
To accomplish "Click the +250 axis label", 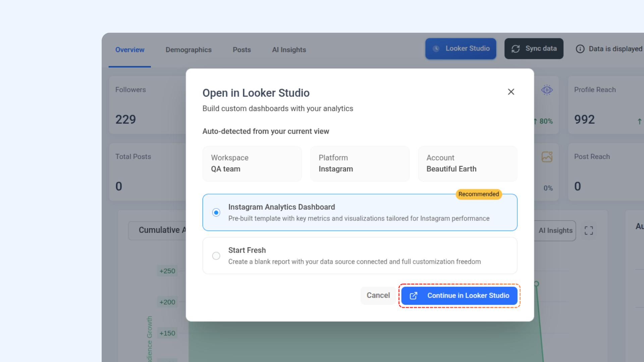I will click(167, 271).
